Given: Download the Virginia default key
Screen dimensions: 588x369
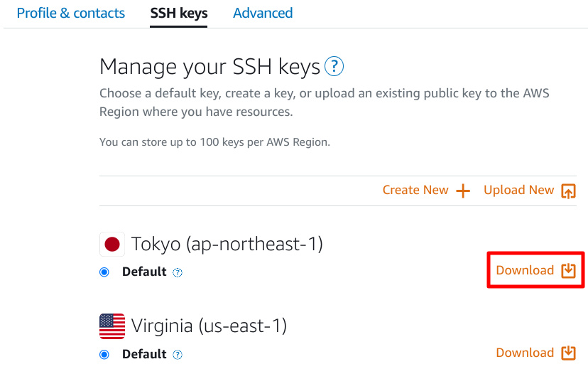Looking at the screenshot, I should [535, 353].
